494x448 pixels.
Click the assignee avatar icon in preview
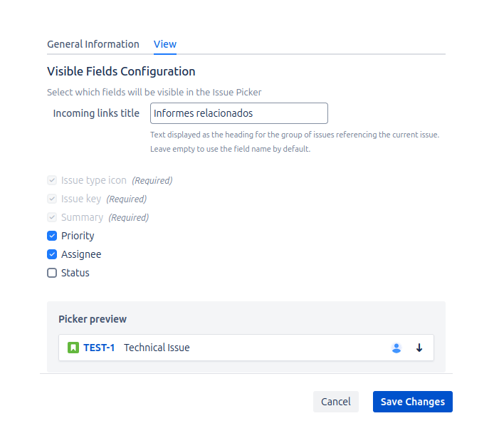click(396, 348)
